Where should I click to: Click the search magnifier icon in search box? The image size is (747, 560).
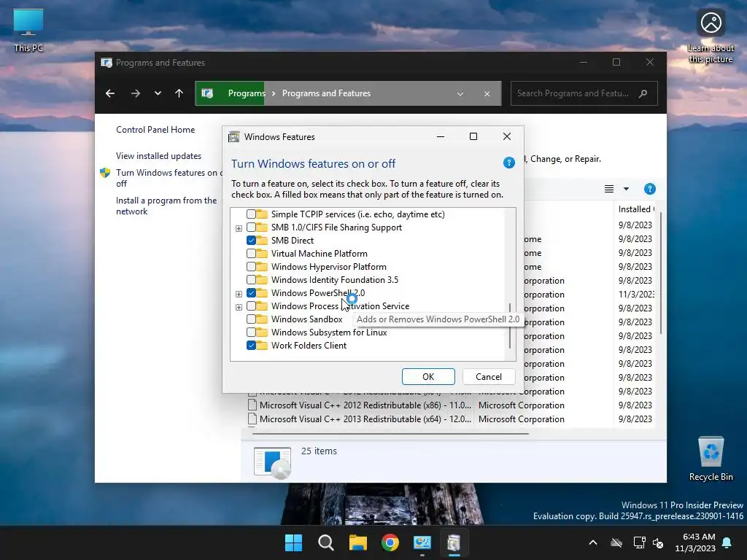coord(643,93)
